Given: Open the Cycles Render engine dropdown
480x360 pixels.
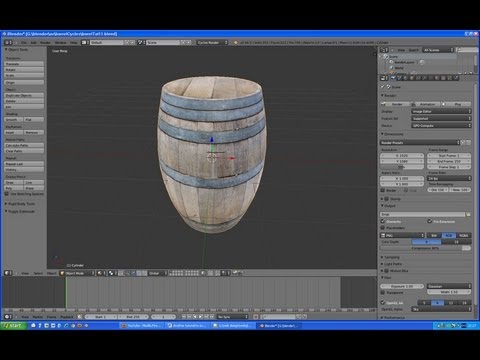Looking at the screenshot, I should pos(212,43).
